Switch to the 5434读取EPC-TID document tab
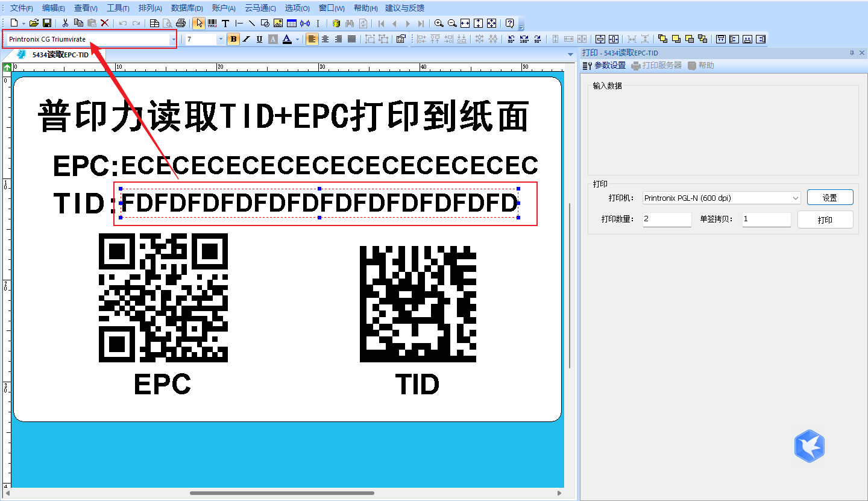868x501 pixels. coord(60,55)
